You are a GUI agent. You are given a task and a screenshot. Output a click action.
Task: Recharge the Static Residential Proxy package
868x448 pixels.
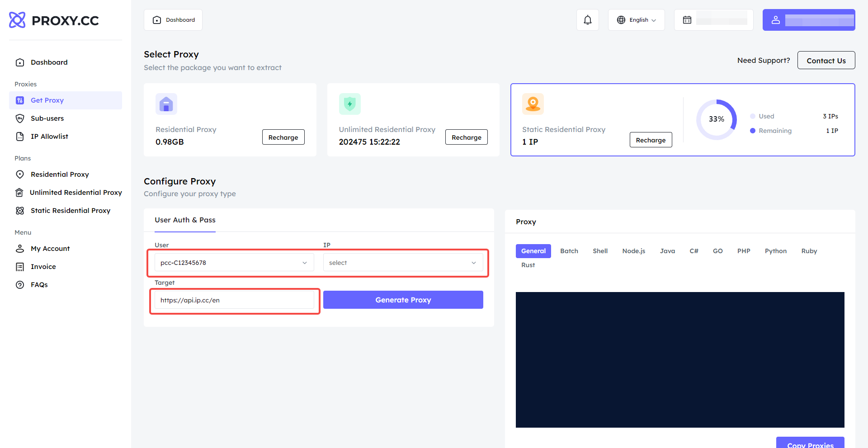pyautogui.click(x=651, y=140)
